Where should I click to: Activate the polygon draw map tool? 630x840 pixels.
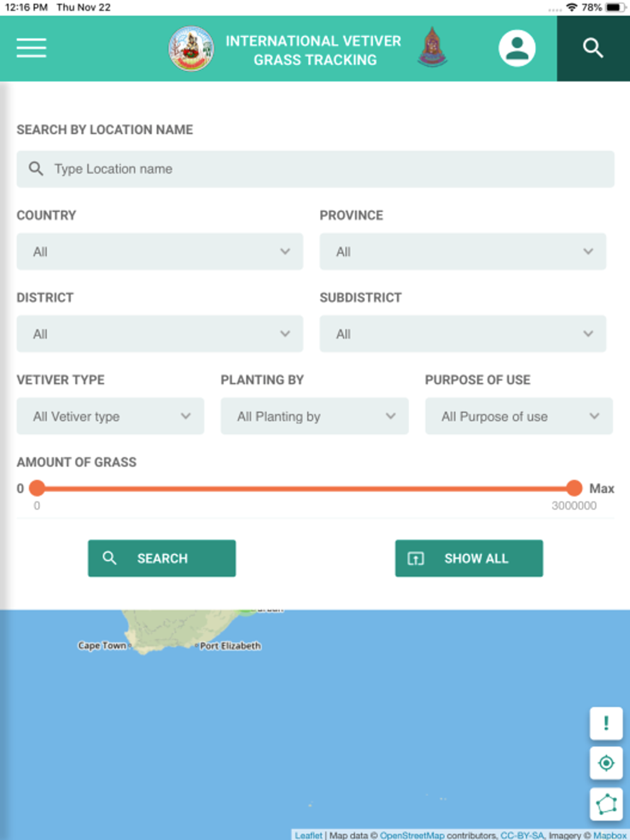(x=606, y=804)
